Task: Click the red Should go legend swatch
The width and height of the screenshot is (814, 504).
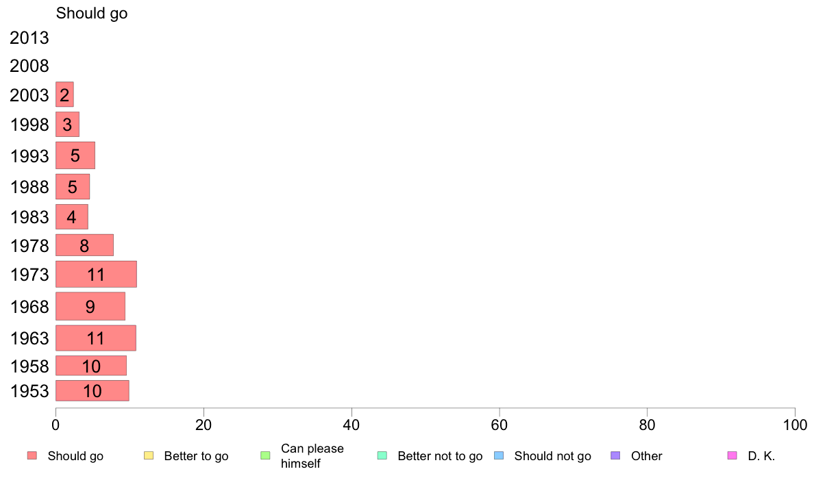Action: [32, 456]
